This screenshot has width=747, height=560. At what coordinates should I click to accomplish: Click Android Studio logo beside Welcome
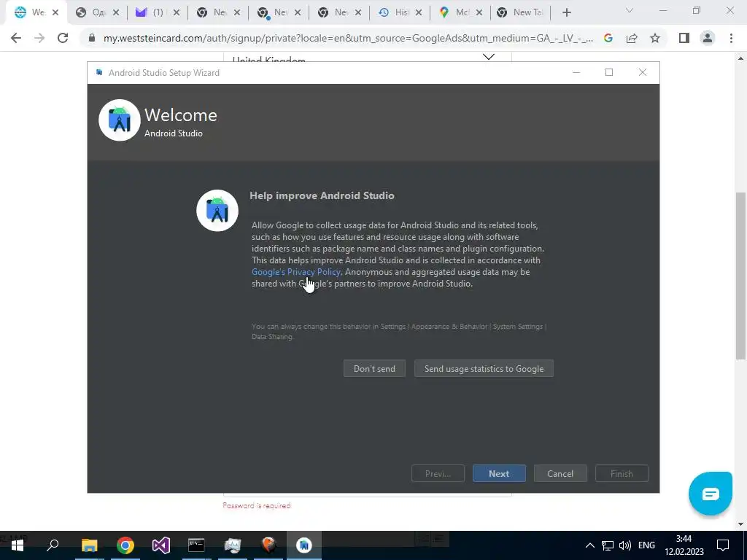[120, 120]
